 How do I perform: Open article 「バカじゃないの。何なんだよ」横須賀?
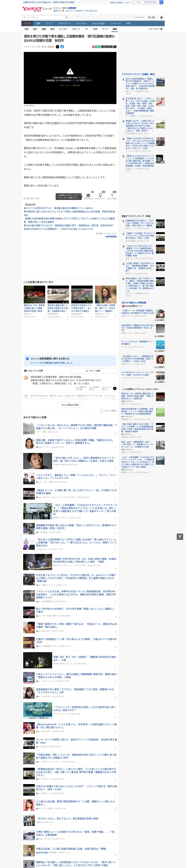click(76, 427)
